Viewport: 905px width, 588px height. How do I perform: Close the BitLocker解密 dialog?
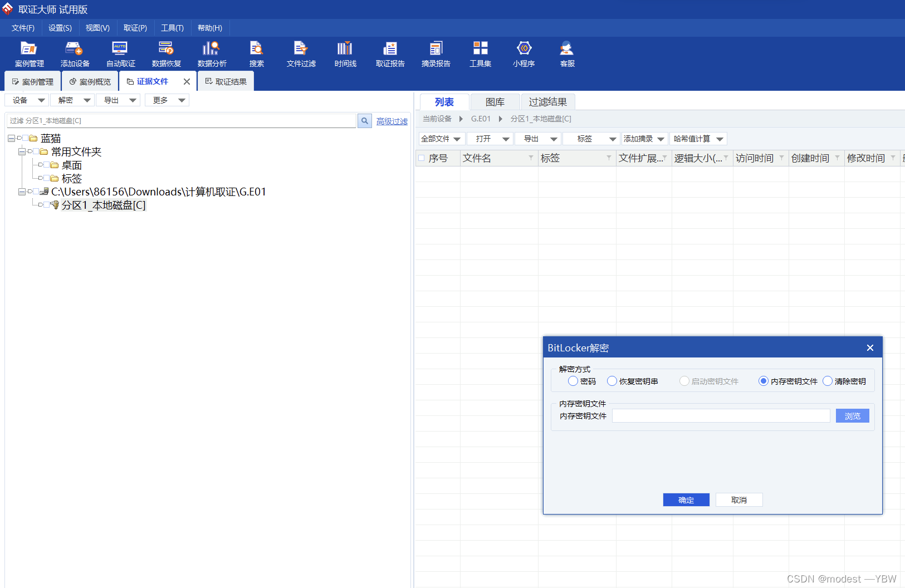[x=870, y=348]
